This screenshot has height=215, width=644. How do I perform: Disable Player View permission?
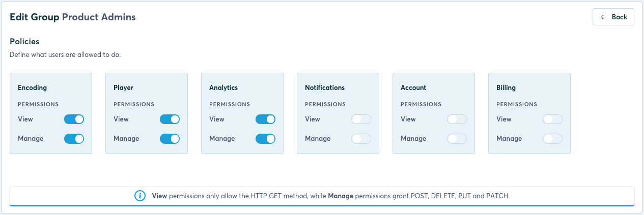170,119
